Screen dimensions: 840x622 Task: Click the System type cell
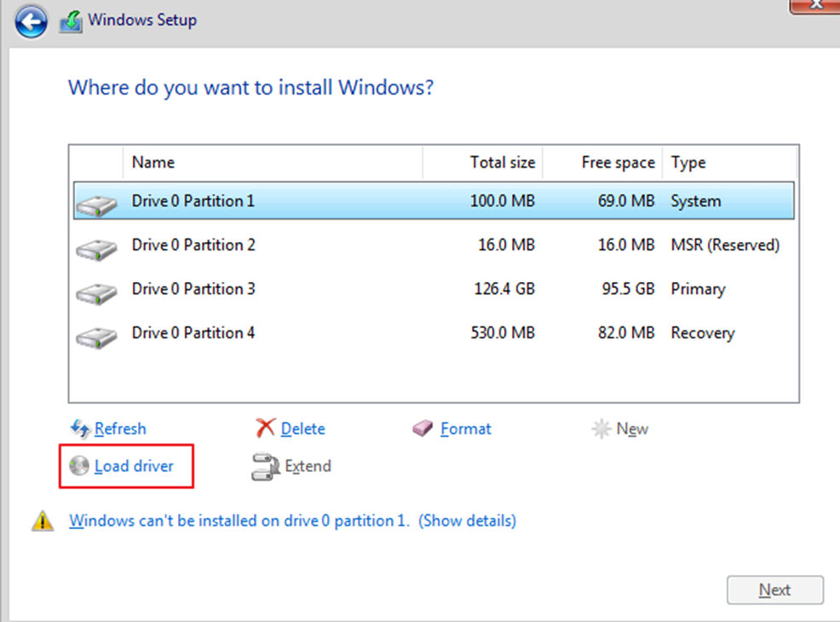pos(696,201)
